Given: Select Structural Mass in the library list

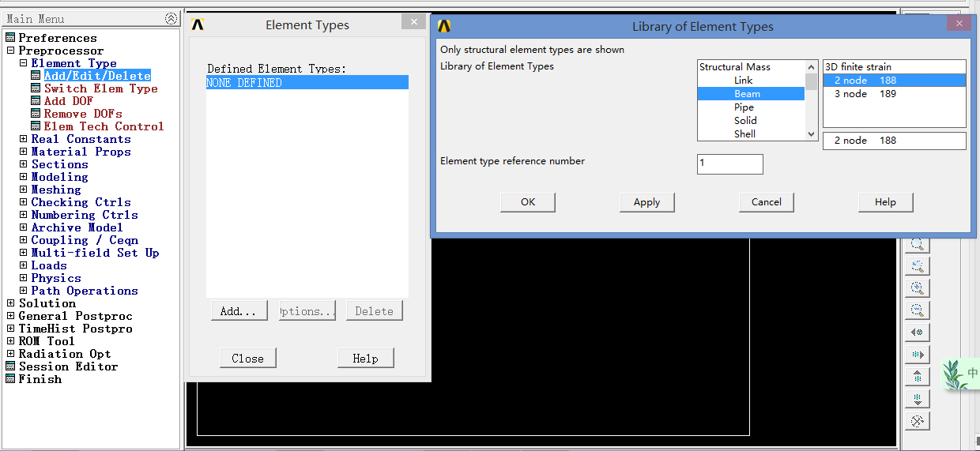Looking at the screenshot, I should pos(751,67).
